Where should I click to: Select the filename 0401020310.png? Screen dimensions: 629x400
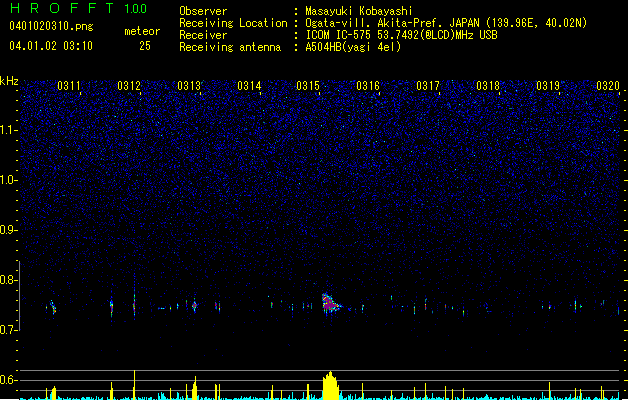(x=51, y=27)
